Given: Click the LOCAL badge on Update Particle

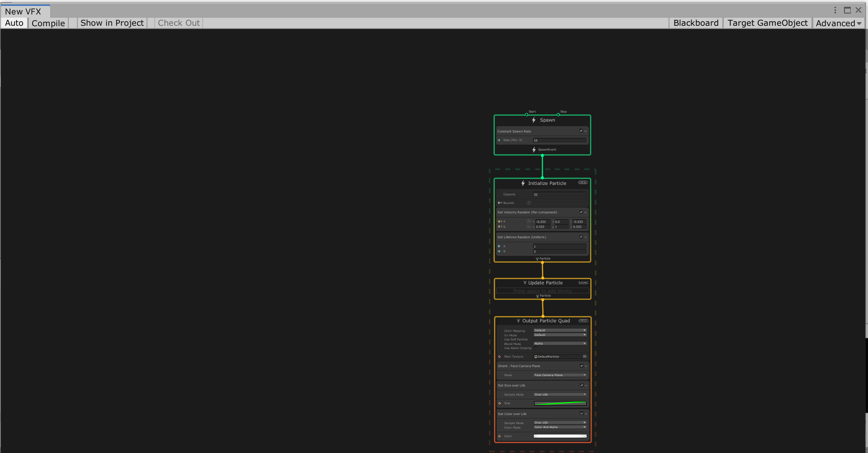Looking at the screenshot, I should (x=583, y=283).
